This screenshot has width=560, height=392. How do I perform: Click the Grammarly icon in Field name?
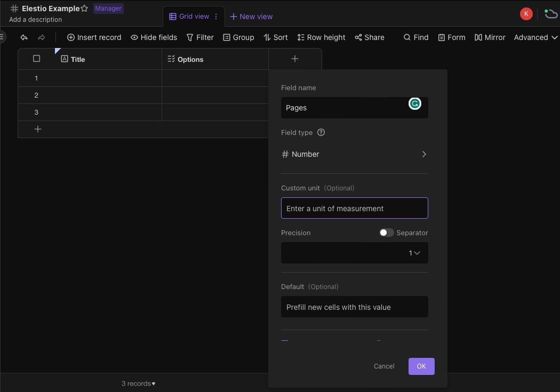(x=414, y=103)
